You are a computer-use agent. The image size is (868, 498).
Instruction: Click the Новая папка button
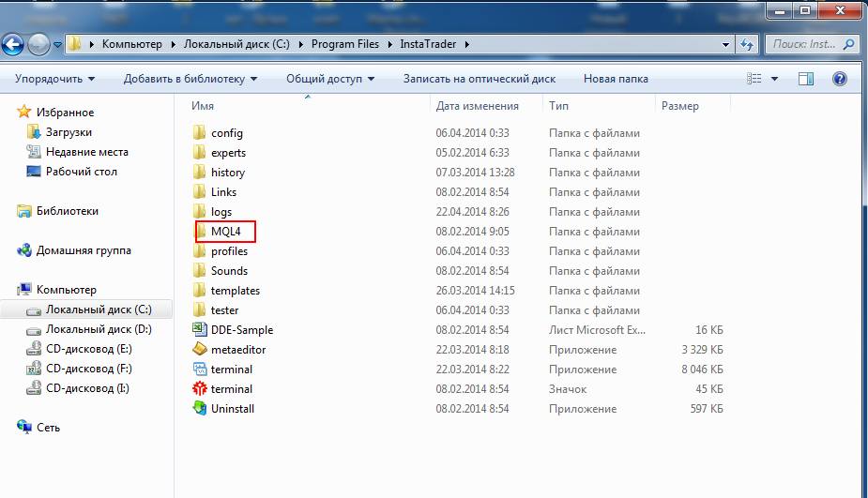point(616,79)
